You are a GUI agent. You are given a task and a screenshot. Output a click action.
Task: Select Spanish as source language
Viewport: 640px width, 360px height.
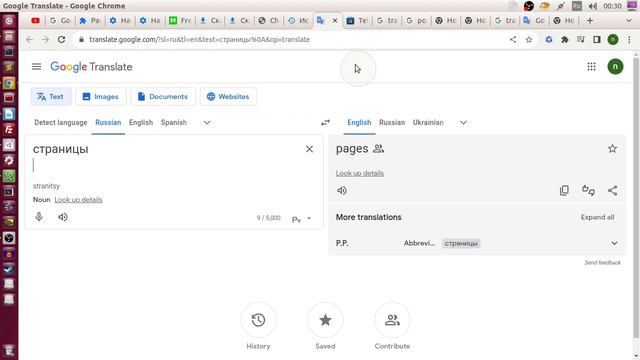pos(173,122)
